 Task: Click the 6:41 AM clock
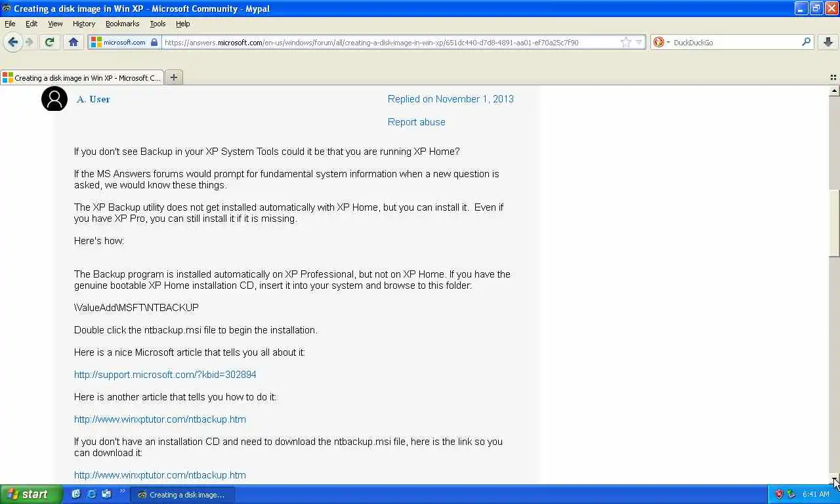816,495
